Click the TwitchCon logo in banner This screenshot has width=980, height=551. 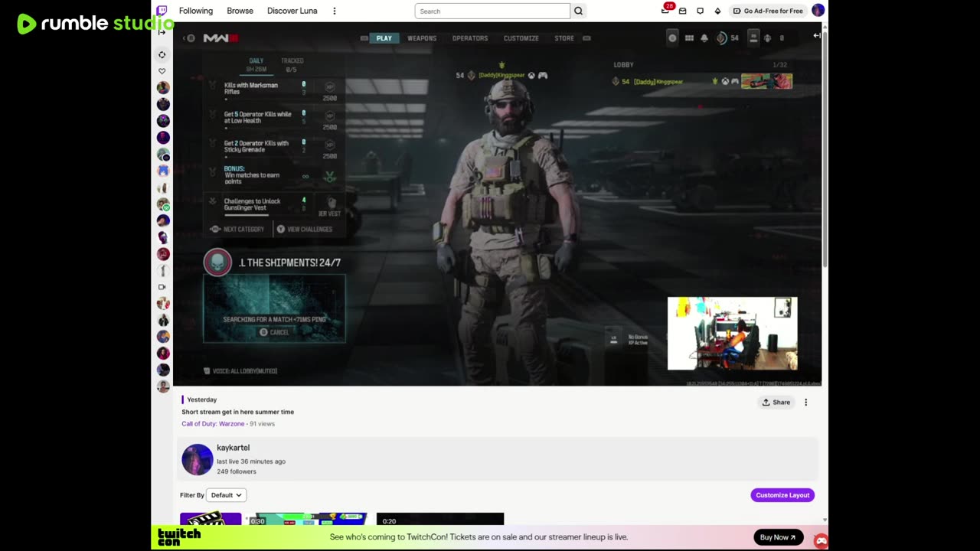[179, 536]
